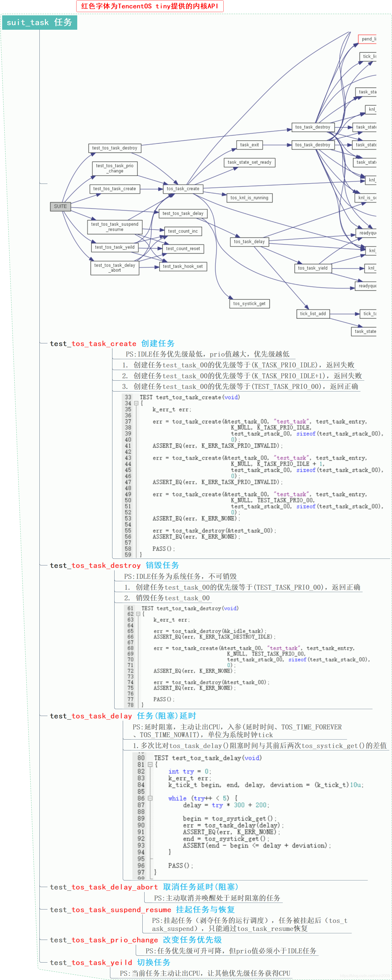The image size is (392, 980).
Task: Collapse the code fold at line 81
Action: click(150, 765)
